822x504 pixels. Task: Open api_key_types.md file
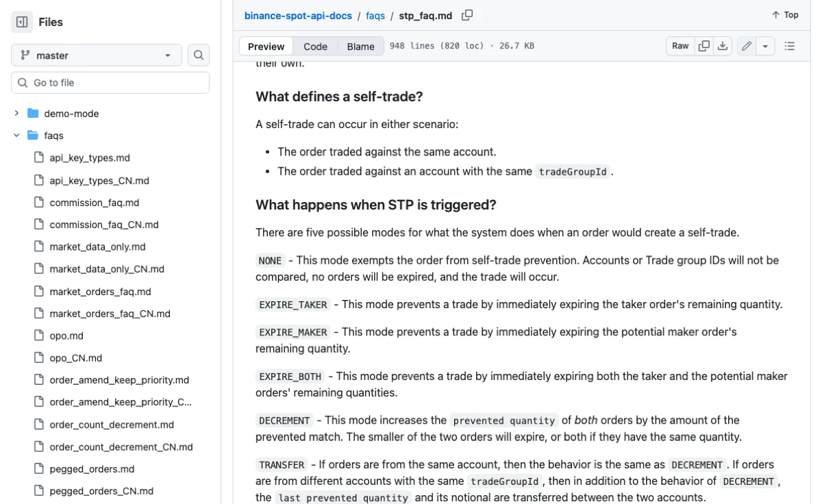[90, 157]
